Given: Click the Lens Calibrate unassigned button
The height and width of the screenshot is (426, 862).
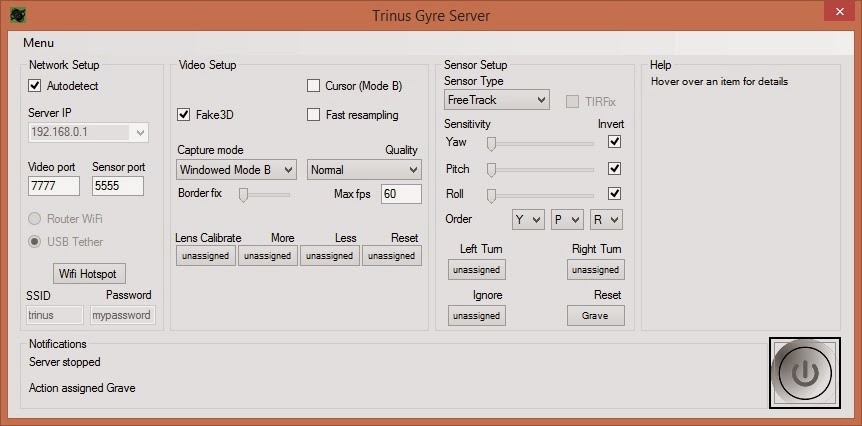Looking at the screenshot, I should click(206, 256).
